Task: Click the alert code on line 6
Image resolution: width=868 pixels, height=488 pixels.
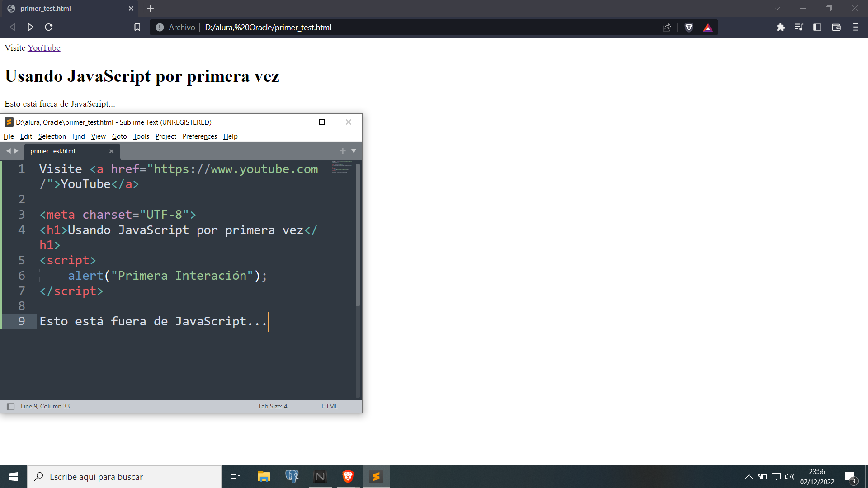Action: [167, 276]
